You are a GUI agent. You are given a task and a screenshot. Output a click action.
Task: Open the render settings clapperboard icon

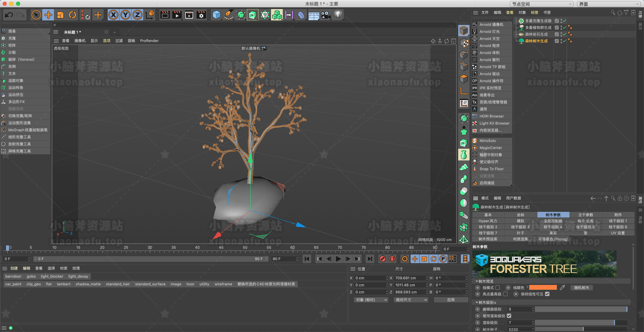[x=201, y=15]
